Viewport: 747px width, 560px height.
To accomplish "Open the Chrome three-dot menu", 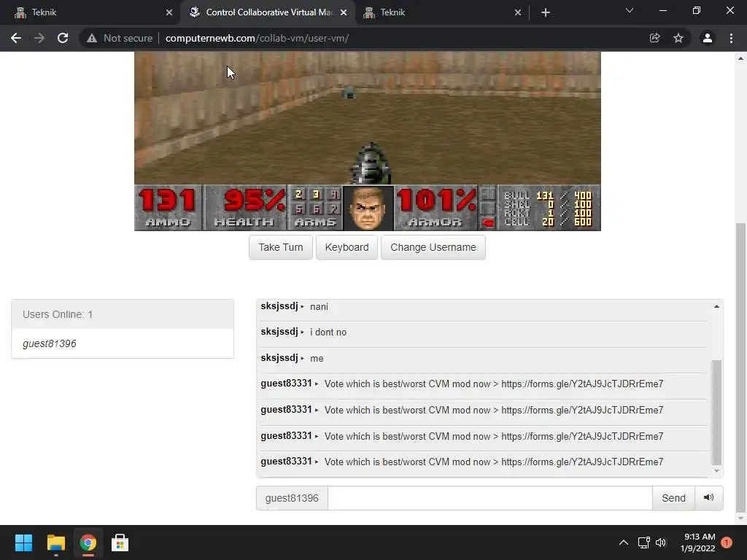I will coord(731,38).
